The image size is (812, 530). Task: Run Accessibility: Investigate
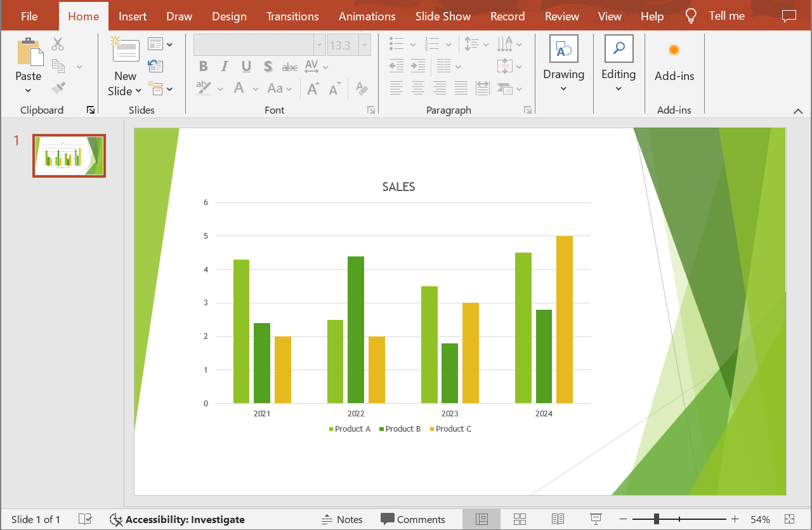point(178,519)
